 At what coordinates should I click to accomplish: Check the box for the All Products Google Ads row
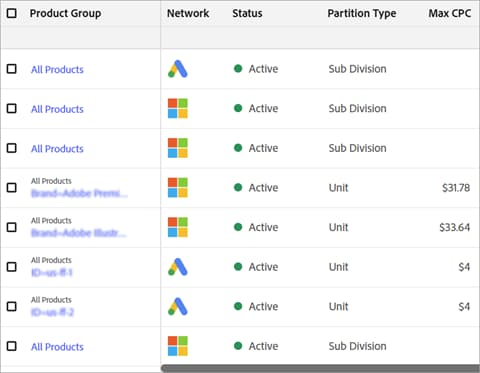pyautogui.click(x=12, y=69)
